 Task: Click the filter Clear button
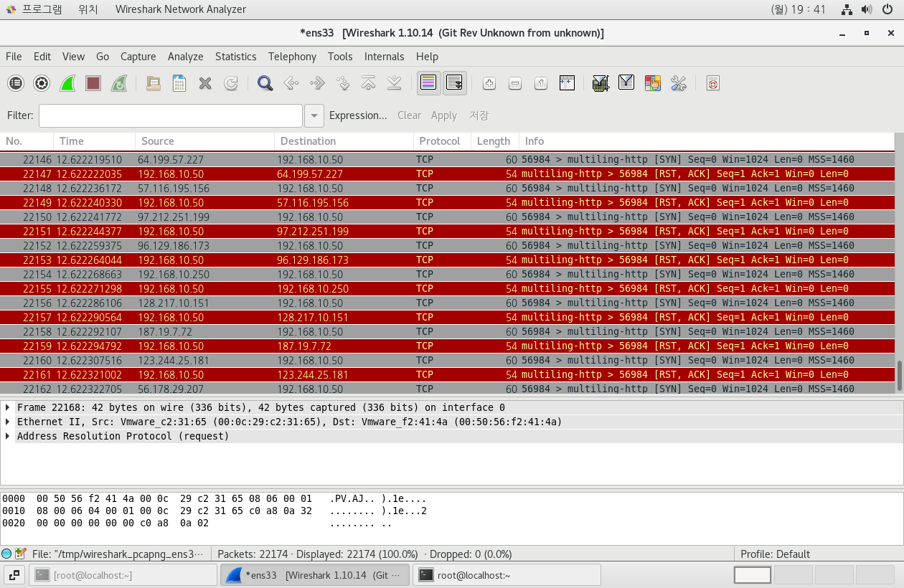click(409, 115)
